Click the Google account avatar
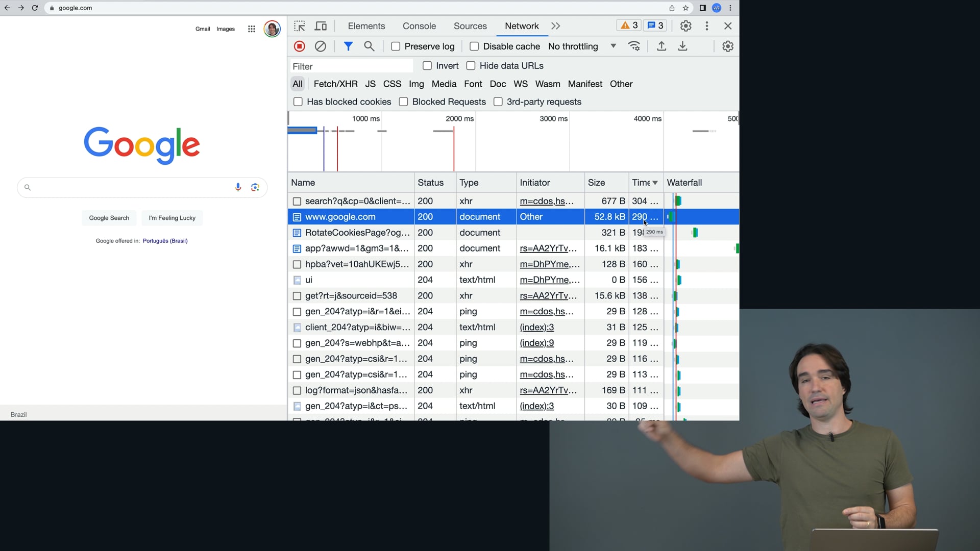 (x=272, y=29)
